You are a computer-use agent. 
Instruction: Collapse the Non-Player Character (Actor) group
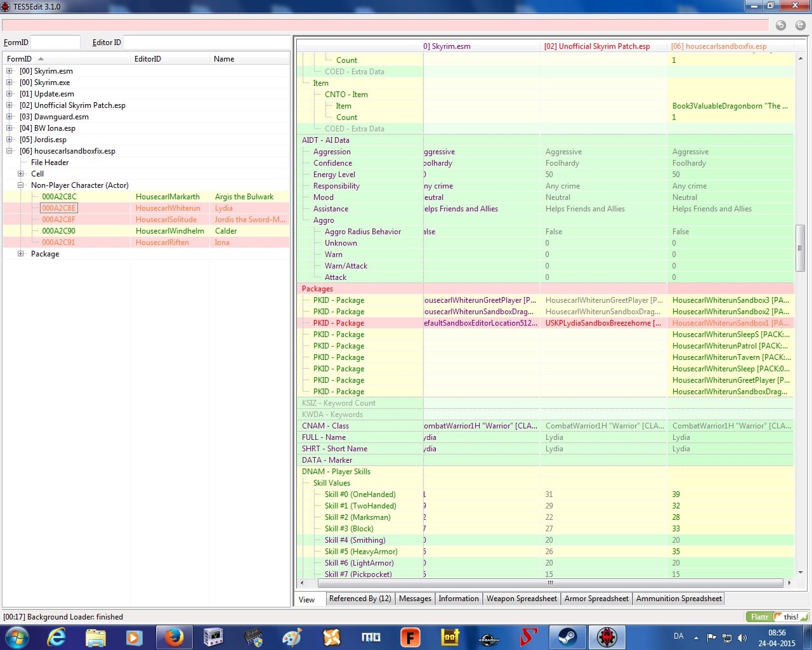tap(21, 185)
